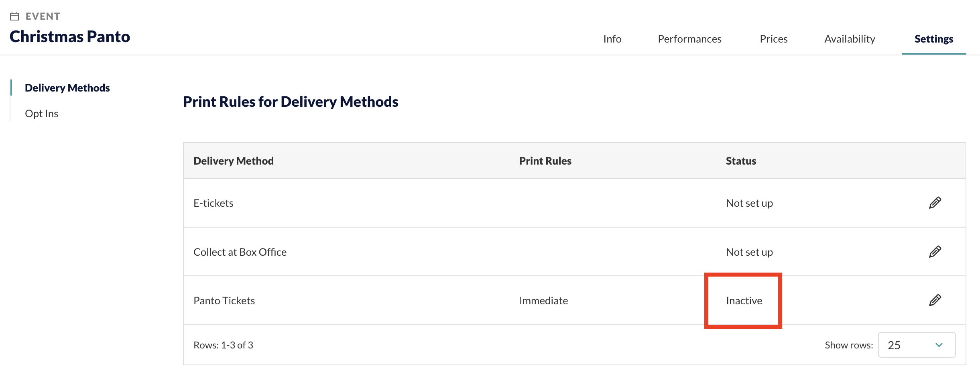980x391 pixels.
Task: Click the calendar icon beside EVENT
Action: click(14, 16)
